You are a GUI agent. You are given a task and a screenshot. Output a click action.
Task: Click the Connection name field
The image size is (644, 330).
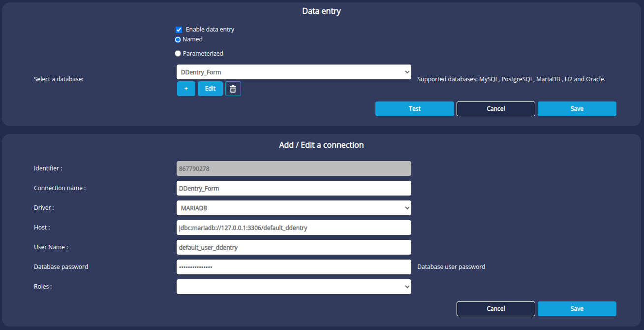(293, 188)
